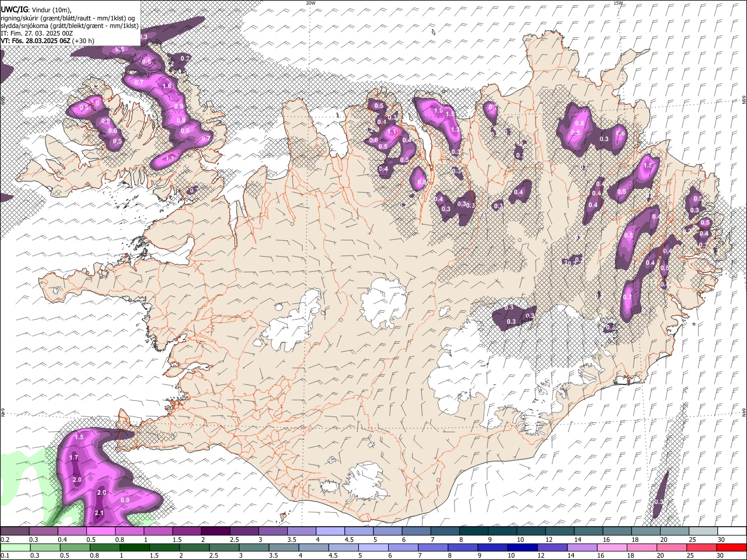Click the upper legend swatch between 8 and 9

tap(473, 531)
